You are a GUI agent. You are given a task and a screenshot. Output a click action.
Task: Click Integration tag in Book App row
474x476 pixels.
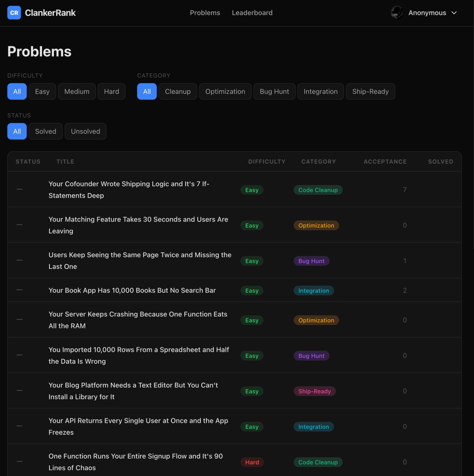point(314,291)
